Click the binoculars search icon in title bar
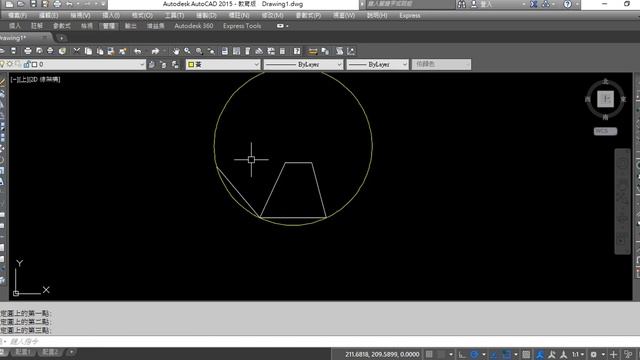This screenshot has width=640, height=360. (x=462, y=4)
